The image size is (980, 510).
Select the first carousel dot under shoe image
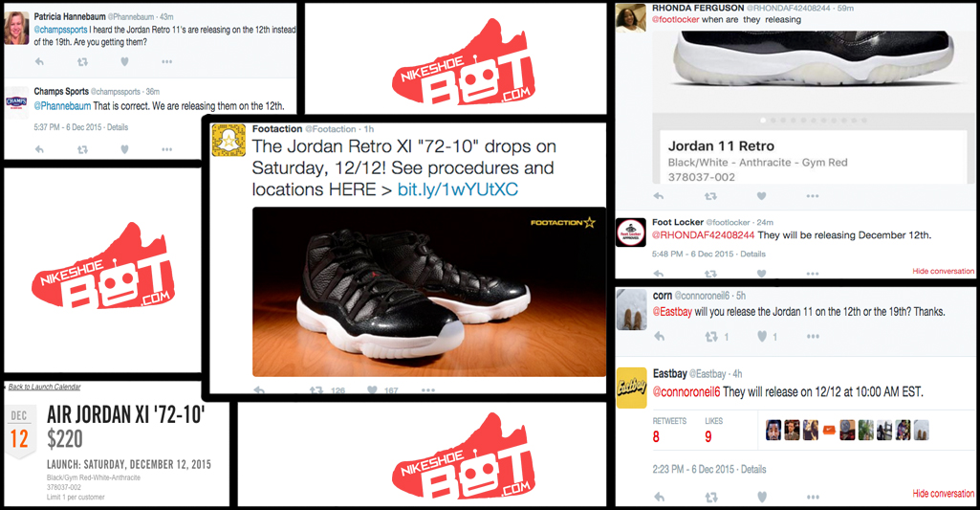pyautogui.click(x=763, y=121)
